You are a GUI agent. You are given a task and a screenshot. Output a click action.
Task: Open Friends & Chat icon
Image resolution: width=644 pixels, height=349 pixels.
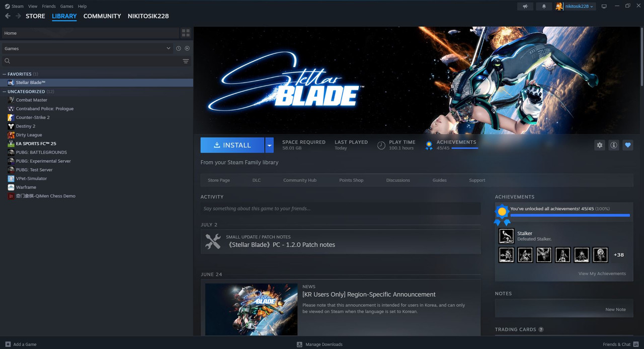point(635,344)
